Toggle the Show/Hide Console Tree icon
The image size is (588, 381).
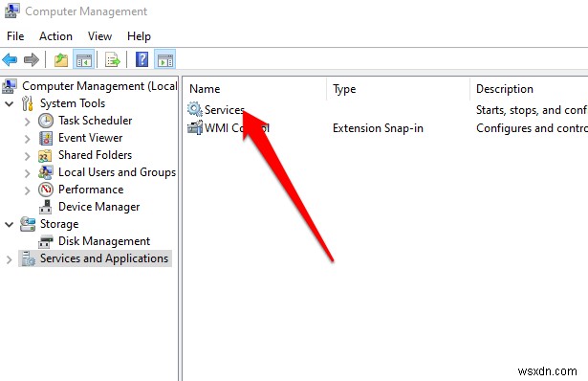83,59
